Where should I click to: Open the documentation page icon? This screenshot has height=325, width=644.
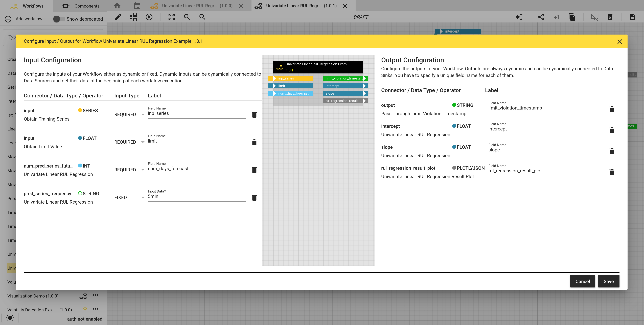click(633, 17)
